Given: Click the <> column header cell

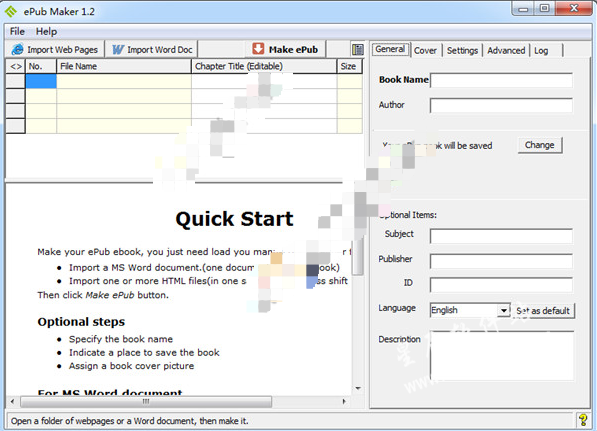Looking at the screenshot, I should (x=16, y=66).
